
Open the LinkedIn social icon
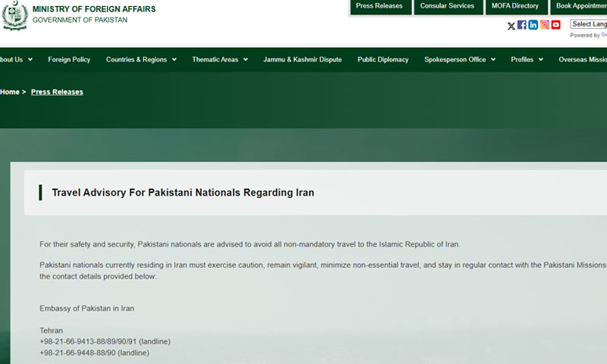click(x=533, y=25)
